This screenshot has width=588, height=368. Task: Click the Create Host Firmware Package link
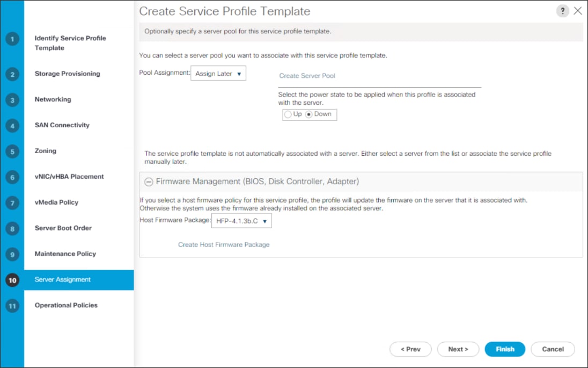[224, 244]
